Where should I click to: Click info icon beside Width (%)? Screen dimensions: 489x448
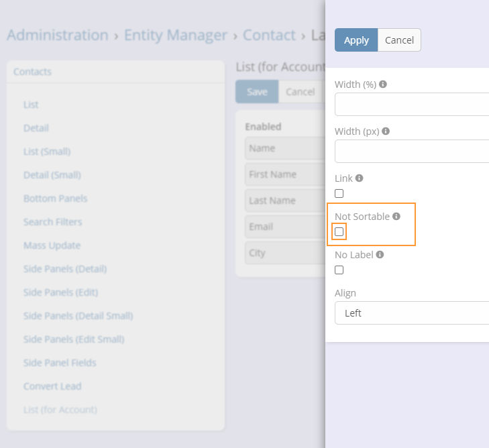coord(383,85)
